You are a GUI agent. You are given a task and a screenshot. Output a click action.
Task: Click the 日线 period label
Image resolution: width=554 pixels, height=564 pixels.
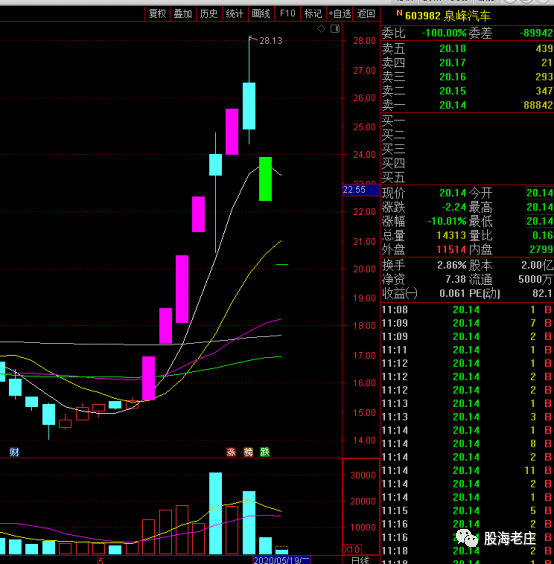360,560
